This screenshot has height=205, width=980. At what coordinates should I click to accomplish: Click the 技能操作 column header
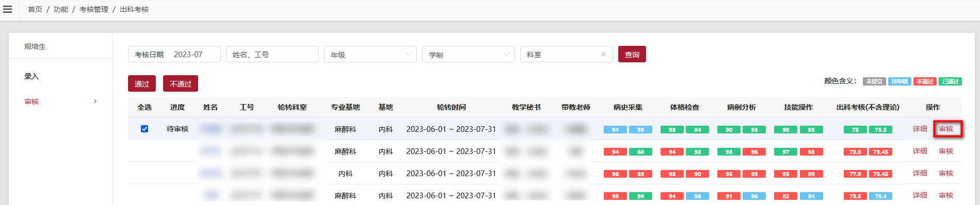click(x=798, y=107)
